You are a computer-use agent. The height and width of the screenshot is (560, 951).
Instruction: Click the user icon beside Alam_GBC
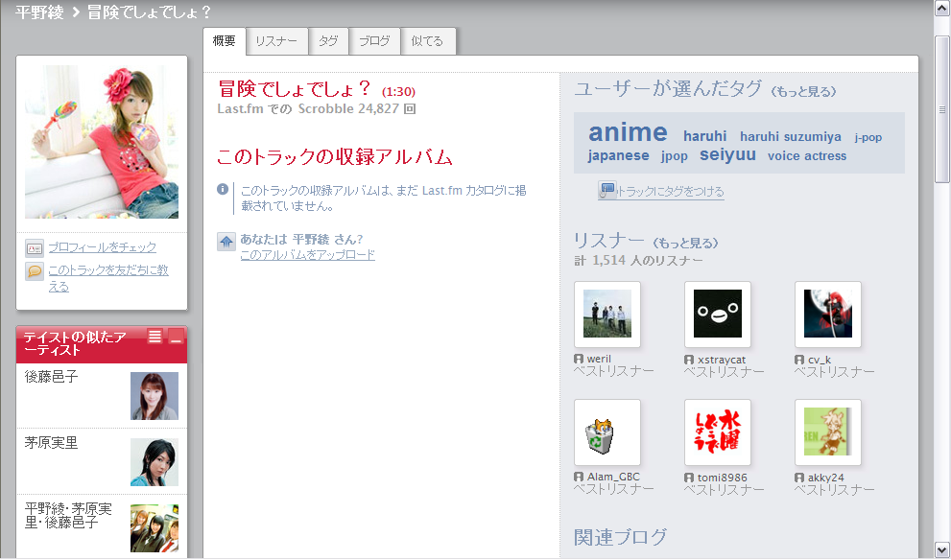pos(579,477)
